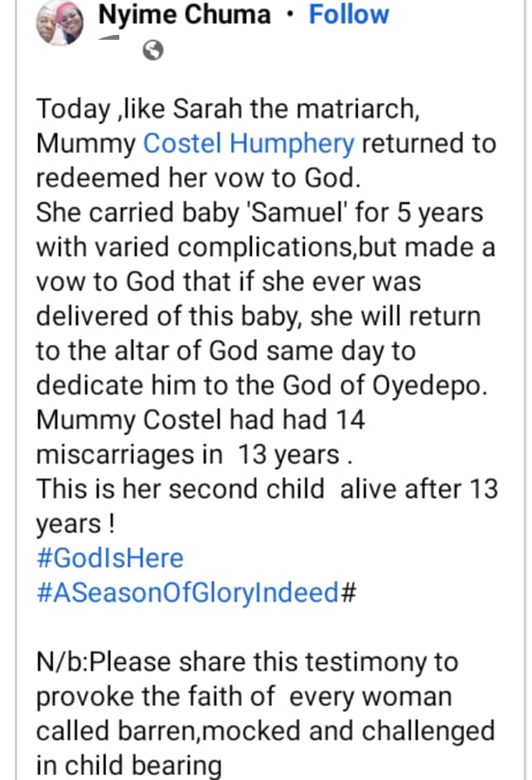The width and height of the screenshot is (532, 780).
Task: Click the trailing # after ASeasonOfGloryIndeed
Action: [348, 593]
